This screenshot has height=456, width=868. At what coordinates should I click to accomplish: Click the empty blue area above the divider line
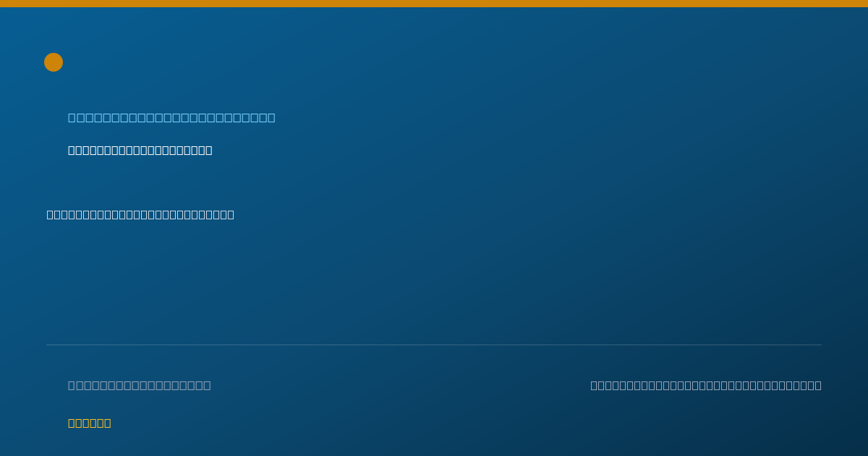coord(434,282)
